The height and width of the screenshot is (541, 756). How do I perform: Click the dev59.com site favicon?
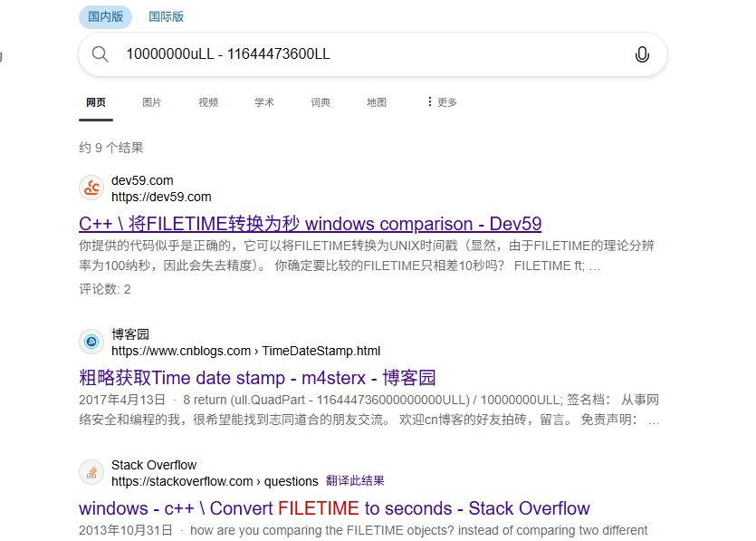(91, 188)
